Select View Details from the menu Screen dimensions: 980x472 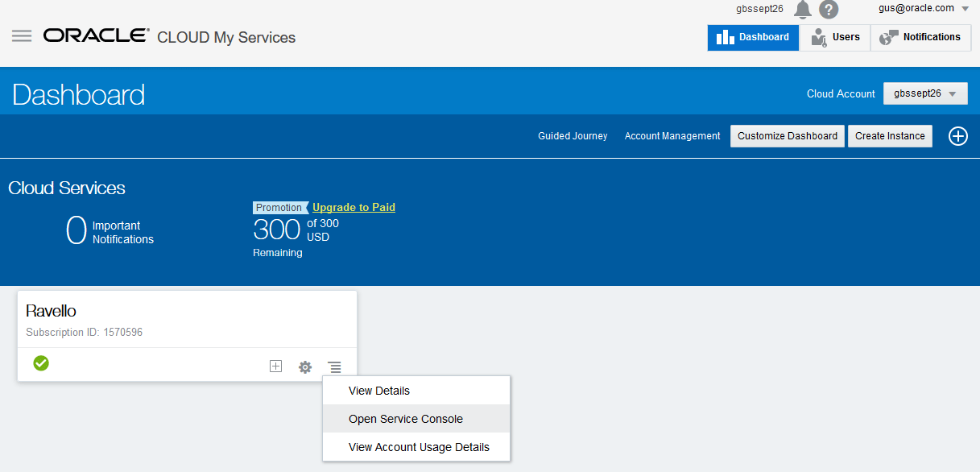tap(416, 391)
